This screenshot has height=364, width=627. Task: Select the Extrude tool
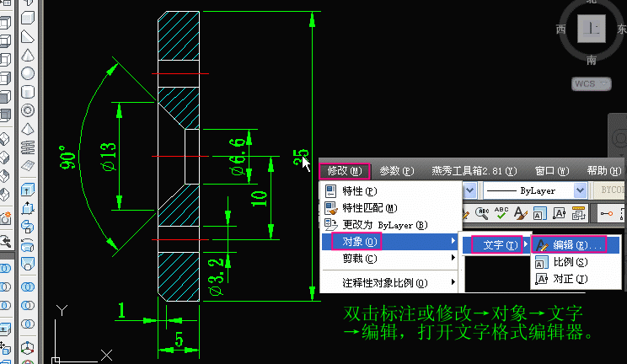[28, 190]
